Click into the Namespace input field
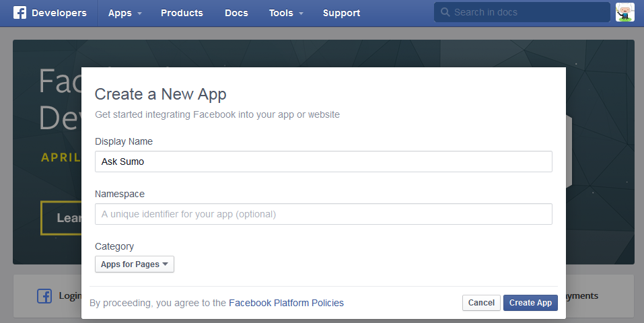The width and height of the screenshot is (644, 323). point(323,214)
